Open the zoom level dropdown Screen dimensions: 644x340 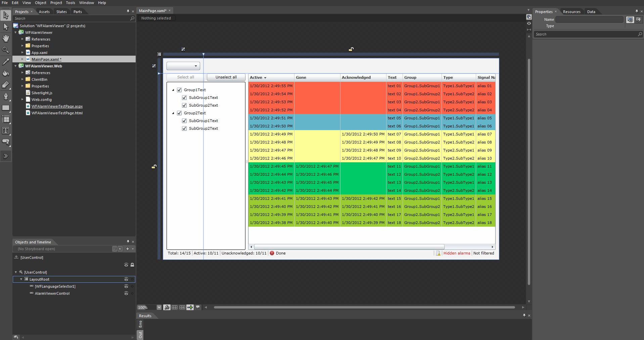pos(159,307)
